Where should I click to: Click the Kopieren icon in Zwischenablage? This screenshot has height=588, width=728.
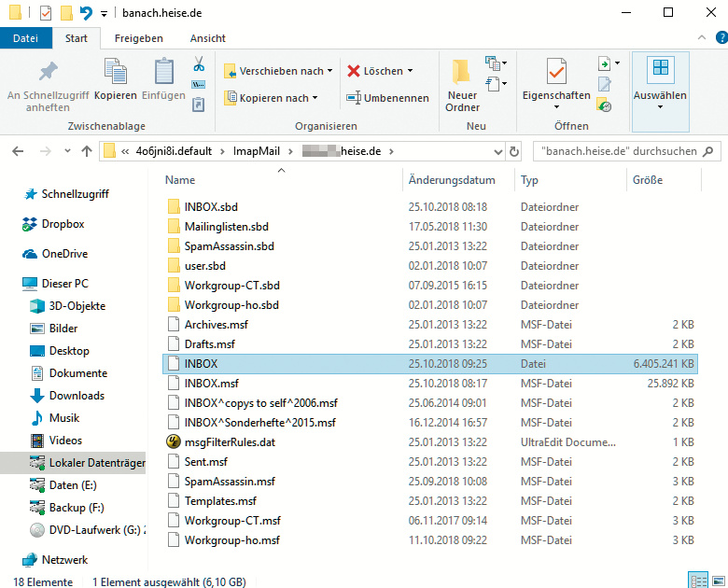pos(115,71)
